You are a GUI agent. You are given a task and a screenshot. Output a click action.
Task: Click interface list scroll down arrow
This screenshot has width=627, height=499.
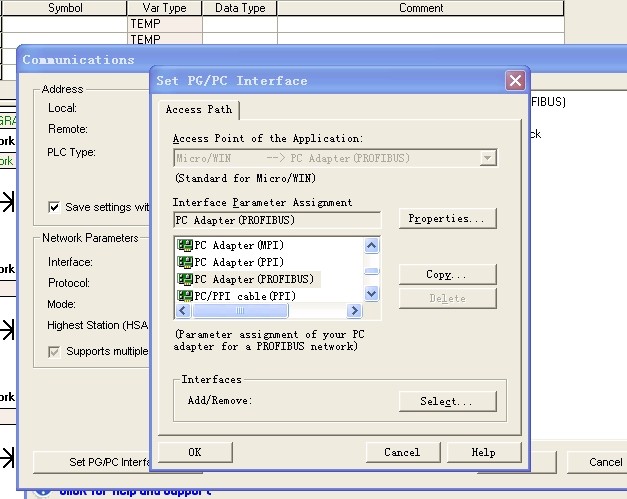[x=371, y=294]
